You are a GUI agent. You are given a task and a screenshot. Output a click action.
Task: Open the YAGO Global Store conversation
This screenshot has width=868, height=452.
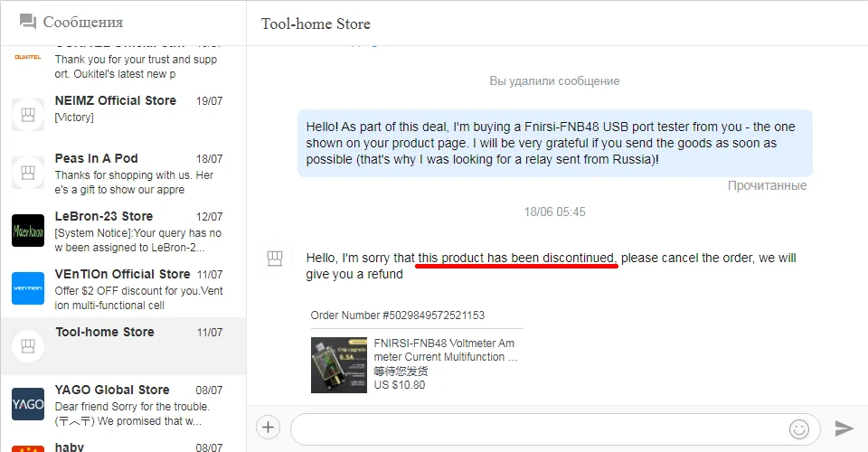point(124,404)
